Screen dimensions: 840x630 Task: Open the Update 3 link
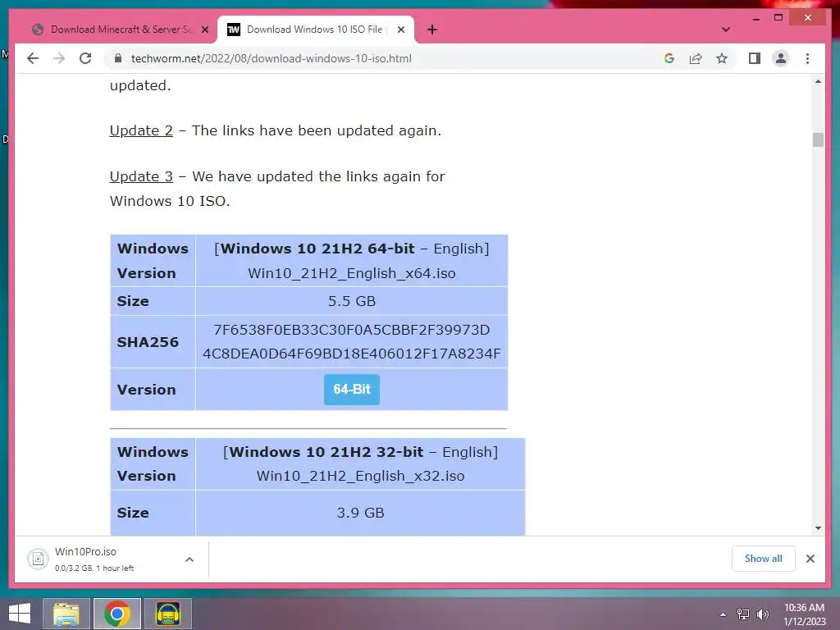141,176
